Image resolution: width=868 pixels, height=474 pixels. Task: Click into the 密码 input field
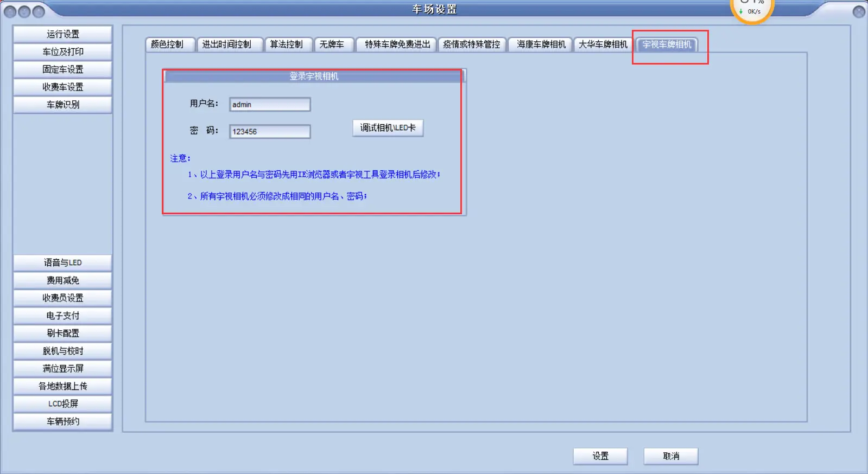click(270, 132)
